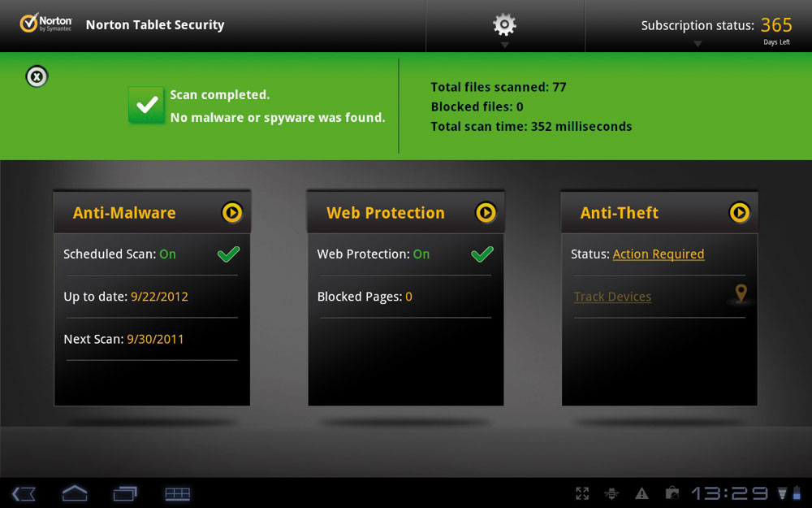Toggle Web Protection green checkmark
This screenshot has height=508, width=812.
[x=482, y=254]
